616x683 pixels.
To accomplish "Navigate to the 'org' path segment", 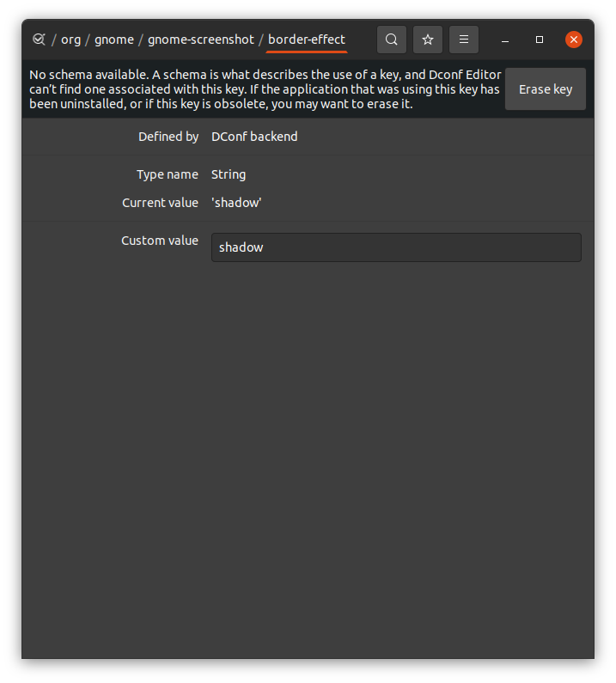I will [x=70, y=40].
